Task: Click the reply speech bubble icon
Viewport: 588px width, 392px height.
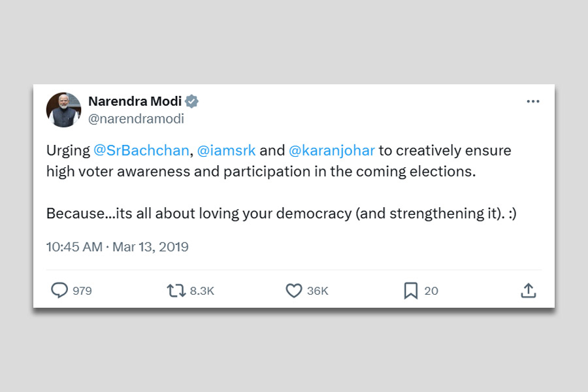Action: point(59,291)
